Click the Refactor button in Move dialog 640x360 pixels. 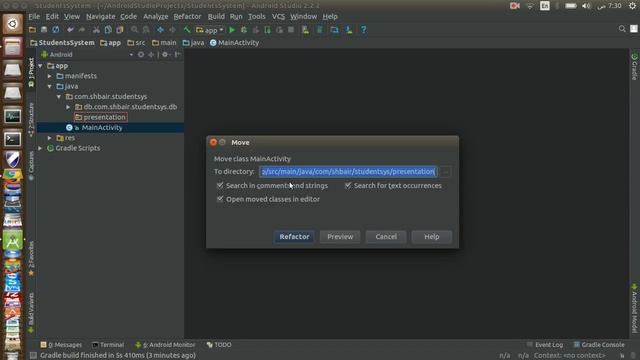[x=294, y=237]
